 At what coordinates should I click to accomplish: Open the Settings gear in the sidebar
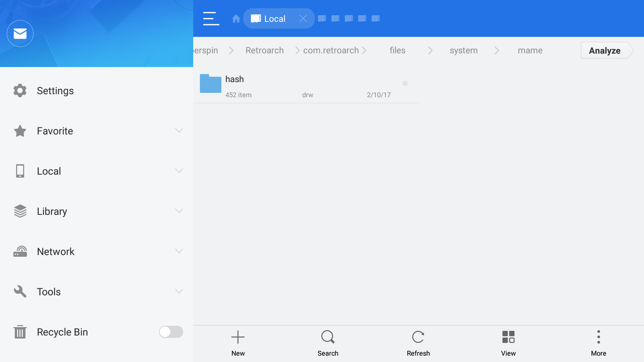pyautogui.click(x=20, y=90)
